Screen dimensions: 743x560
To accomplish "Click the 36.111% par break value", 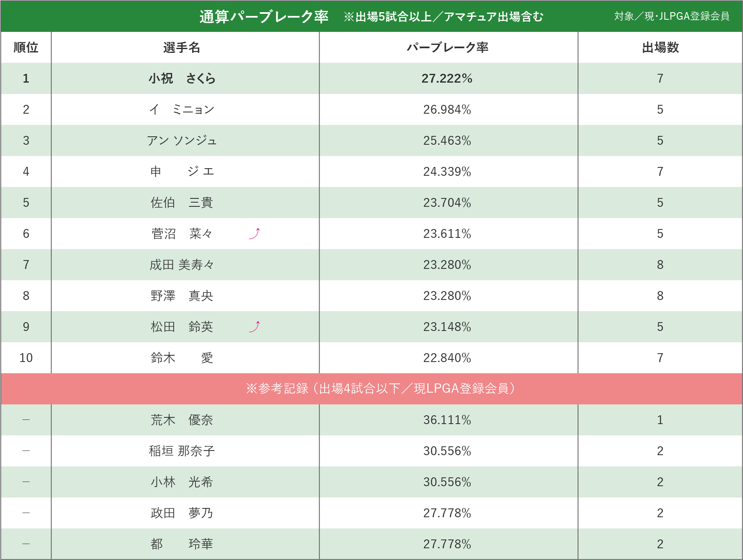I will pos(447,420).
